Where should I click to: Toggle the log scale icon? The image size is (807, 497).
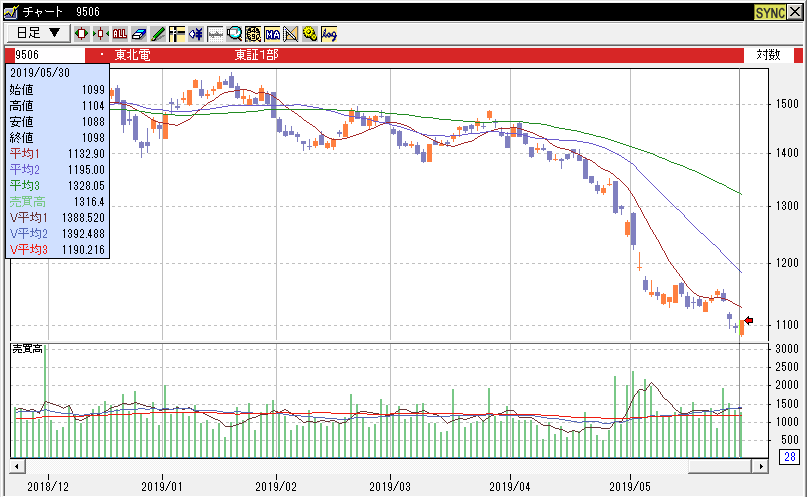click(x=329, y=33)
